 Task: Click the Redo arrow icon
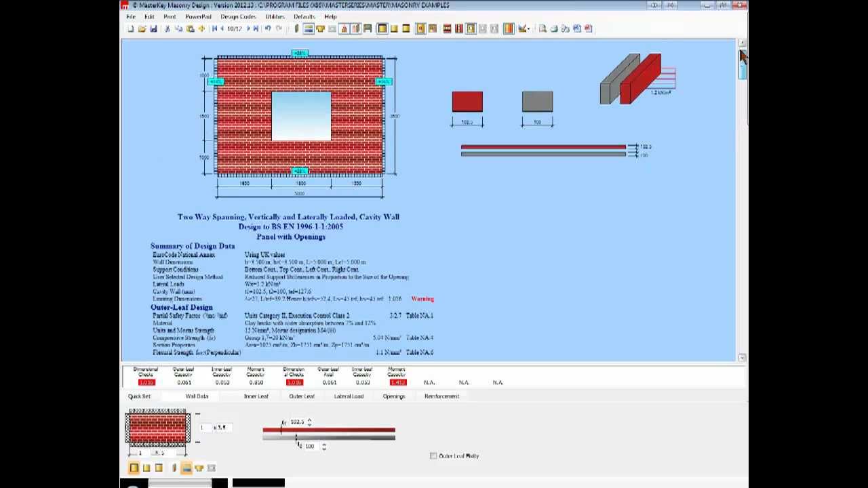(x=279, y=28)
